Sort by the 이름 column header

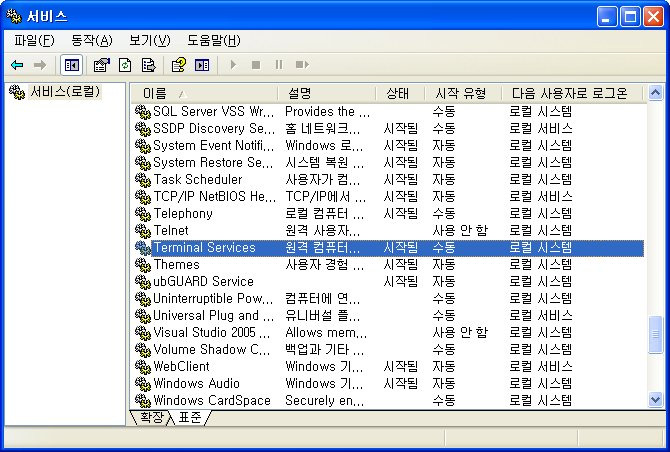point(204,93)
